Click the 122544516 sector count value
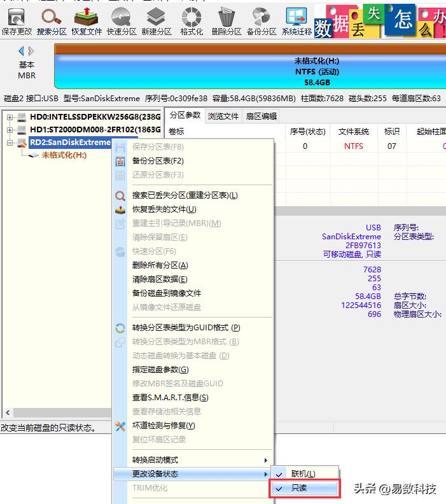Screen dimensions: 446x504 [x=361, y=305]
